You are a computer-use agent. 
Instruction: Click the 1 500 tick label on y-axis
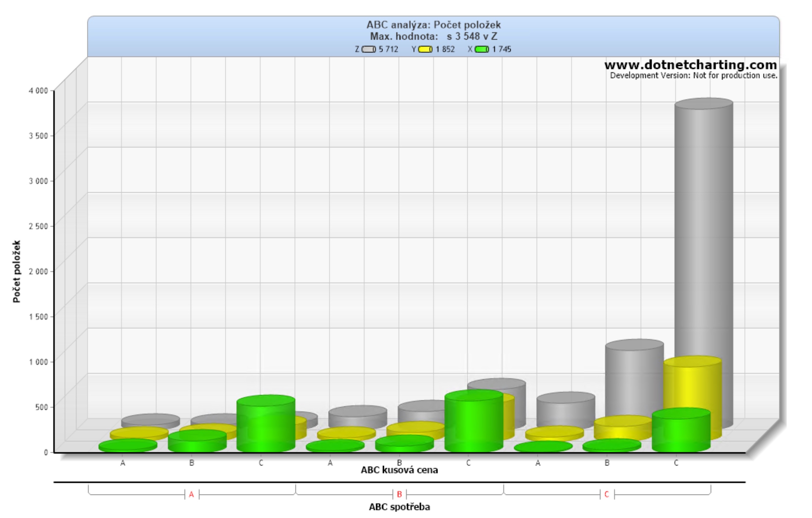[x=39, y=317]
